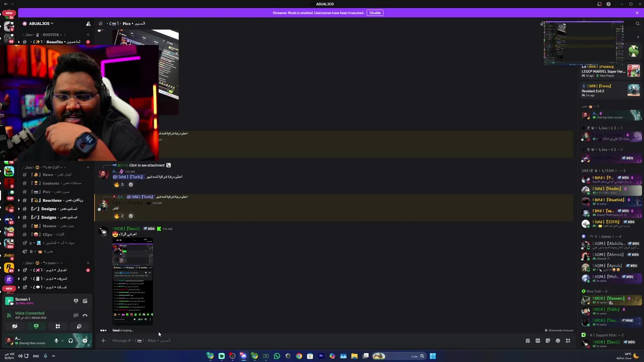The height and width of the screenshot is (362, 644).
Task: Mute the microphone in user panel
Action: click(56, 341)
